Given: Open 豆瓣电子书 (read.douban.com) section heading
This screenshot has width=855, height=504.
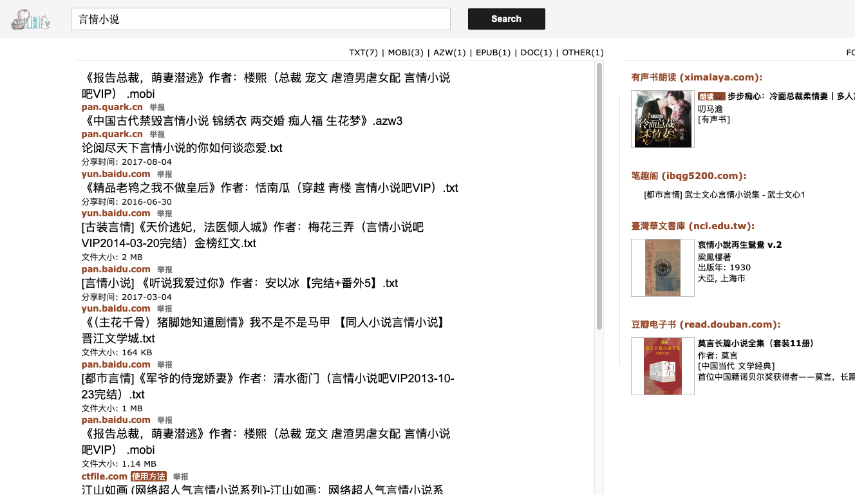Looking at the screenshot, I should coord(706,324).
